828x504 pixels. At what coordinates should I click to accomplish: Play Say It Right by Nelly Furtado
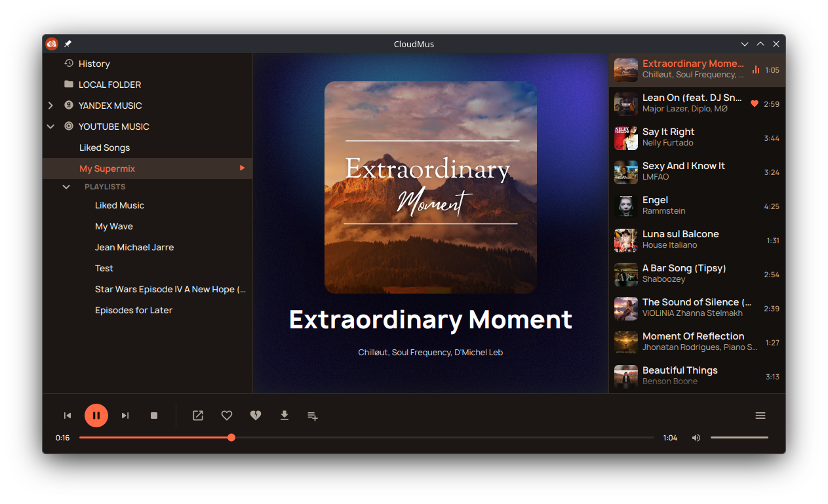pyautogui.click(x=697, y=138)
